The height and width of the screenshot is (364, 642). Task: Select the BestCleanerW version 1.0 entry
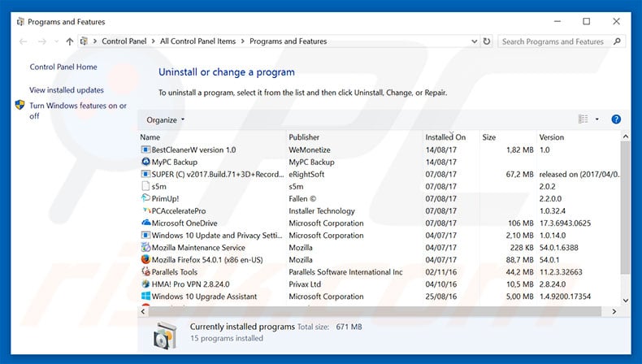pyautogui.click(x=193, y=149)
